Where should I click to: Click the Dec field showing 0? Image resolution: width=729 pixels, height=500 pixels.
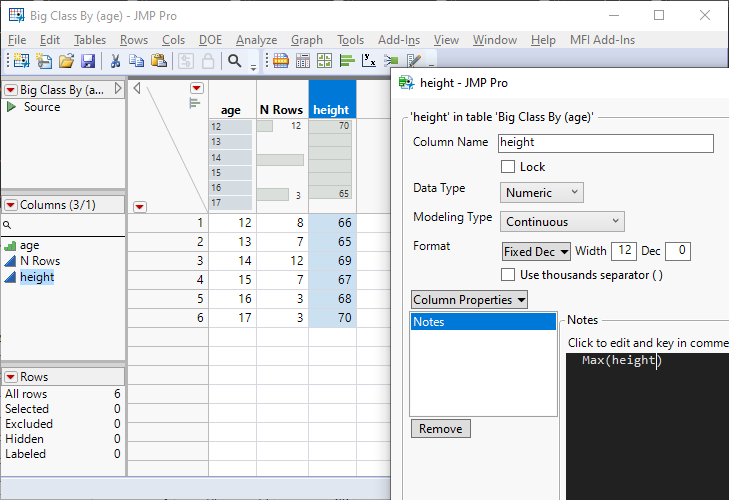pyautogui.click(x=677, y=251)
